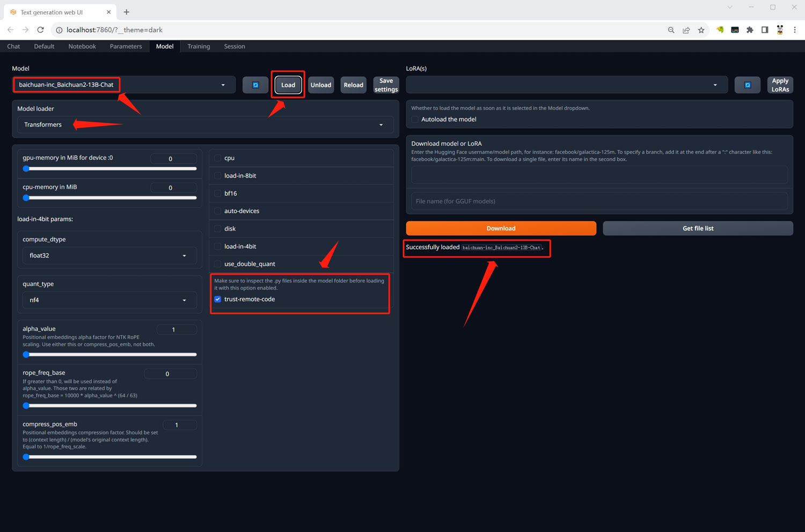The height and width of the screenshot is (532, 805).
Task: Enable load-in-4bit checkbox
Action: pos(217,247)
